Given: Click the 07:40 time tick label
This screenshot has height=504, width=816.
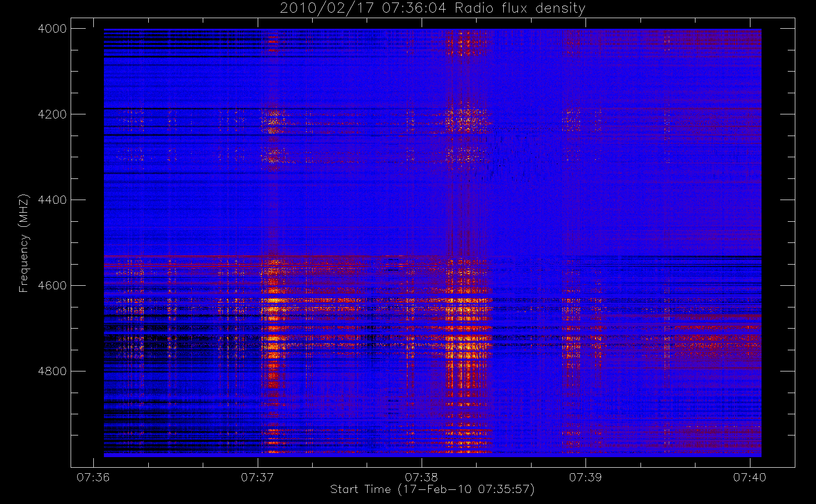Looking at the screenshot, I should [749, 477].
